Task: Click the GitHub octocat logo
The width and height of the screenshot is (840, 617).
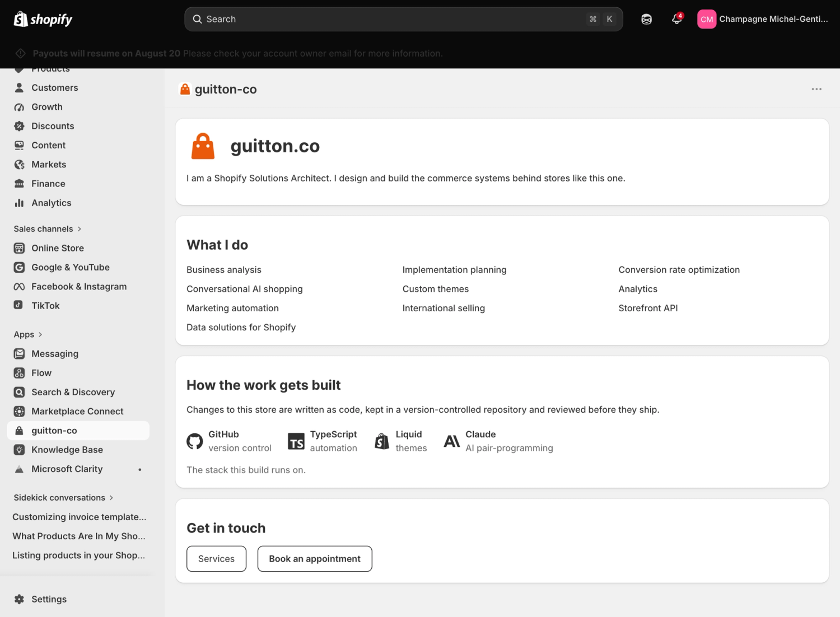Action: coord(195,441)
